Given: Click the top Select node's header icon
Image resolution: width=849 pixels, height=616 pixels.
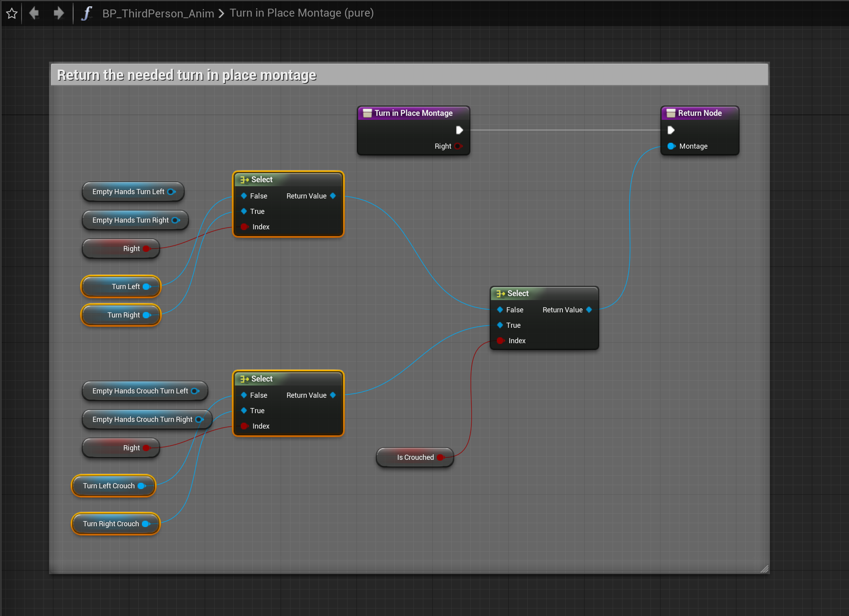Looking at the screenshot, I should click(x=244, y=180).
